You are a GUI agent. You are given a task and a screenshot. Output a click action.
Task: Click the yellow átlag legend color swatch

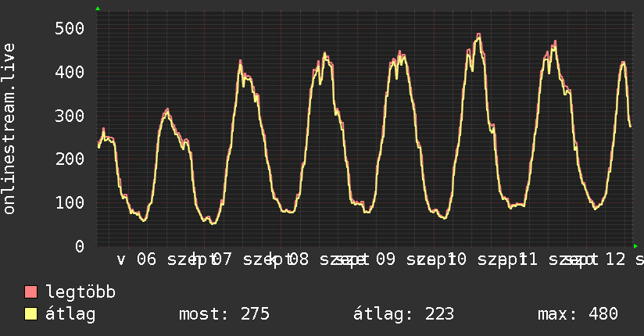(x=30, y=314)
